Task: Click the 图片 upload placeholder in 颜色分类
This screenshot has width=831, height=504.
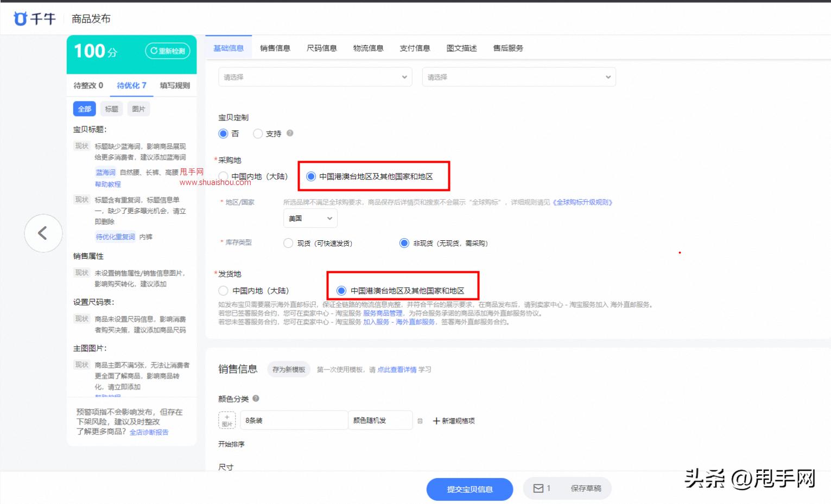Action: (227, 420)
